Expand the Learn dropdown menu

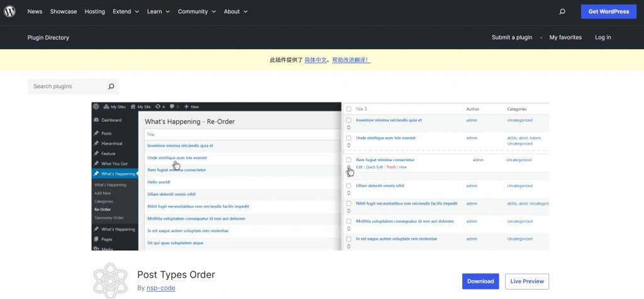pos(158,11)
